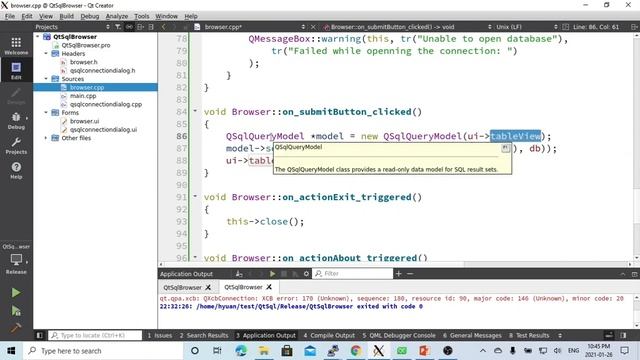The image size is (640, 360).
Task: Open the Edit menu
Action: (x=27, y=16)
